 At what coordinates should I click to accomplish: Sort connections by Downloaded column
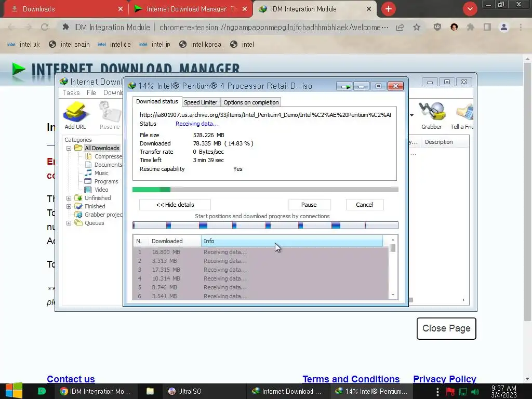(175, 241)
